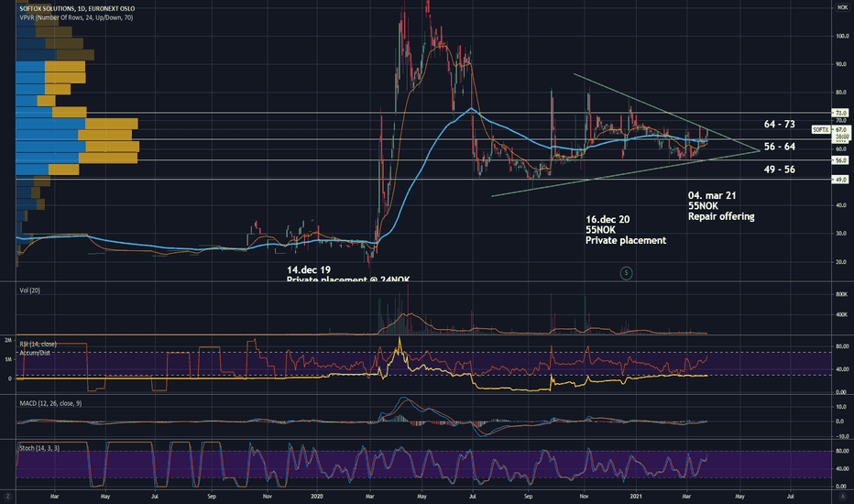
Task: Click the 56.0 horizontal line price label
Action: coord(841,160)
